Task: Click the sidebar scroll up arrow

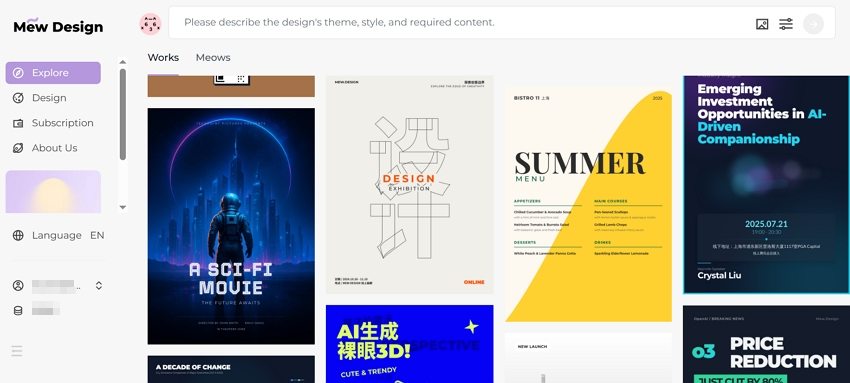Action: click(x=123, y=62)
